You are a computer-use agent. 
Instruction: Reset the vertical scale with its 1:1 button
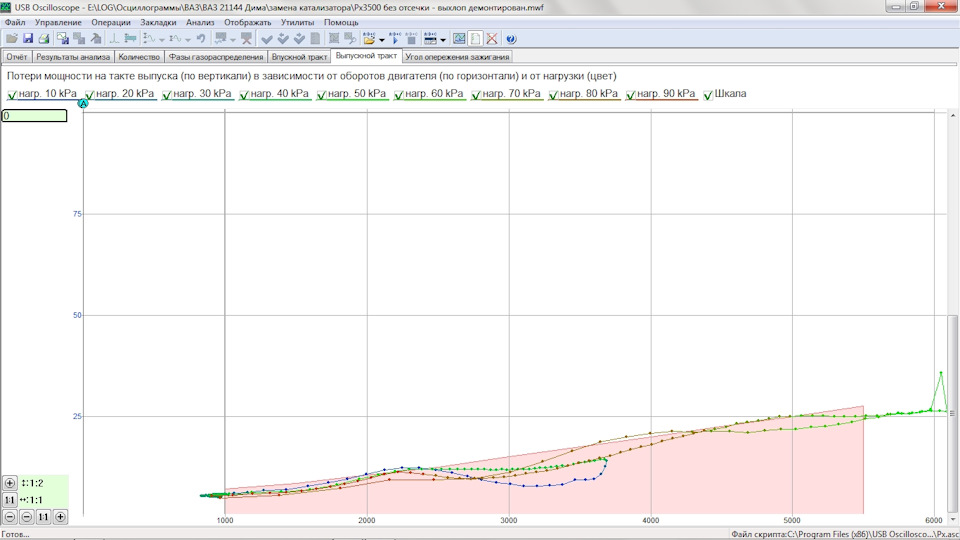10,500
